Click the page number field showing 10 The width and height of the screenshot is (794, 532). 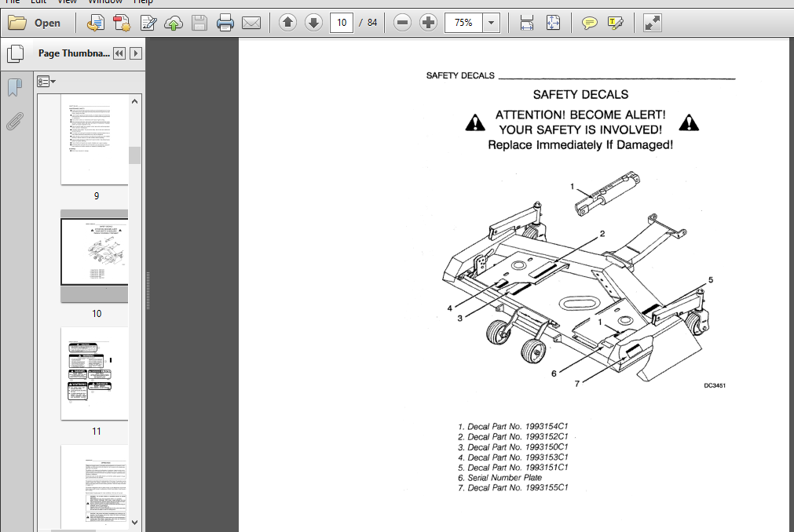342,23
